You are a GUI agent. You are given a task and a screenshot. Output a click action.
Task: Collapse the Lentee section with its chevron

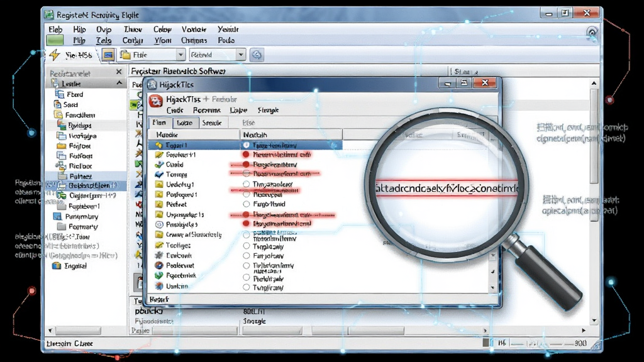click(x=119, y=84)
